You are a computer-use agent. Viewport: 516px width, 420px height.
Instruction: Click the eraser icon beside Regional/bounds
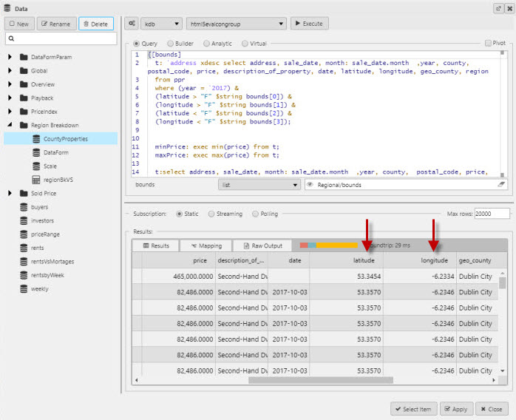(x=500, y=185)
